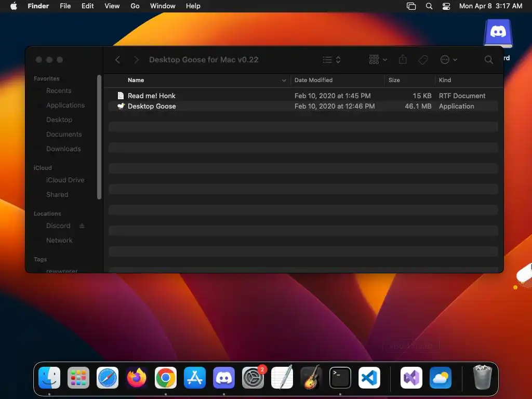Viewport: 532px width, 399px height.
Task: Click the date and time in menu bar
Action: pos(490,6)
